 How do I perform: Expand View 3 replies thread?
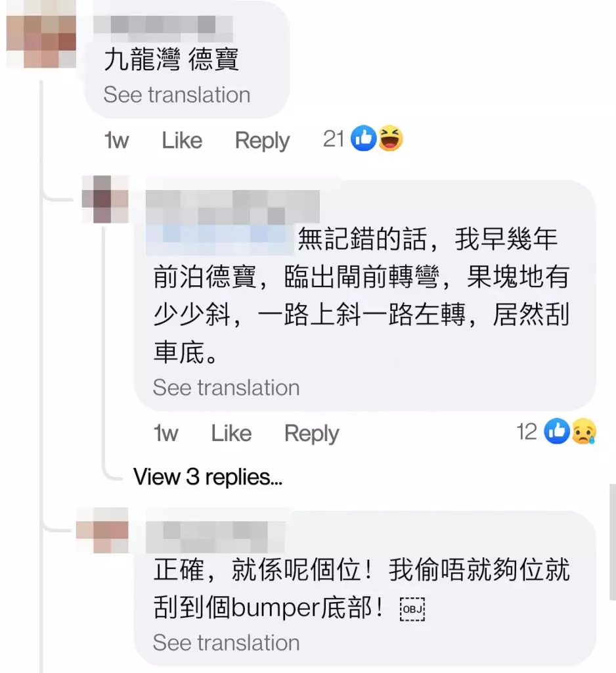coord(208,476)
